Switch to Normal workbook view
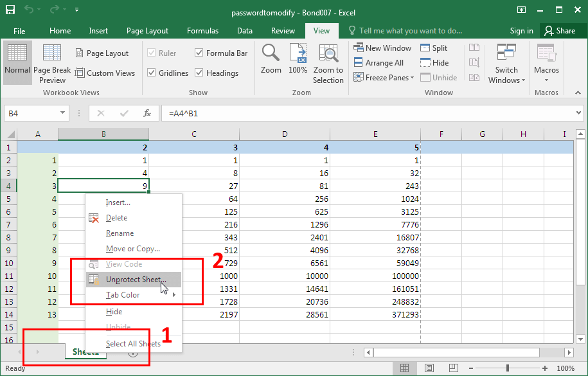Image resolution: width=588 pixels, height=376 pixels. (x=17, y=62)
